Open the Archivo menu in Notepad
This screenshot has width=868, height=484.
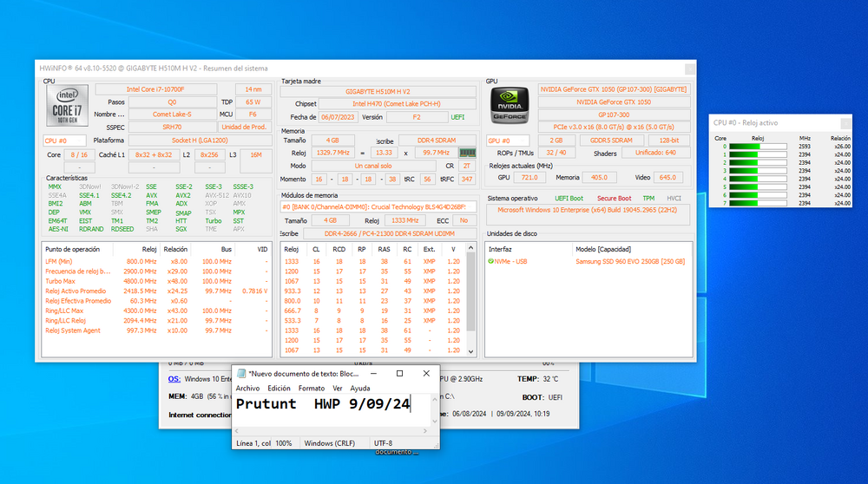point(247,389)
